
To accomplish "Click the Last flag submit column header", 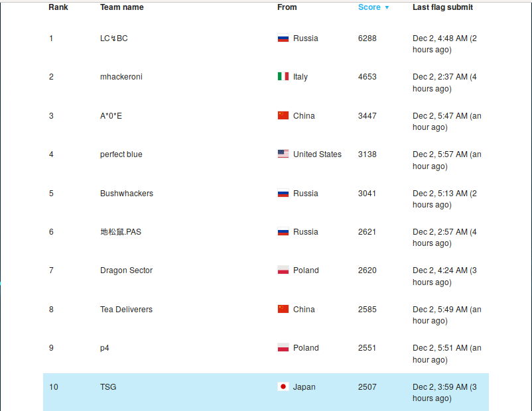I will 442,7.
